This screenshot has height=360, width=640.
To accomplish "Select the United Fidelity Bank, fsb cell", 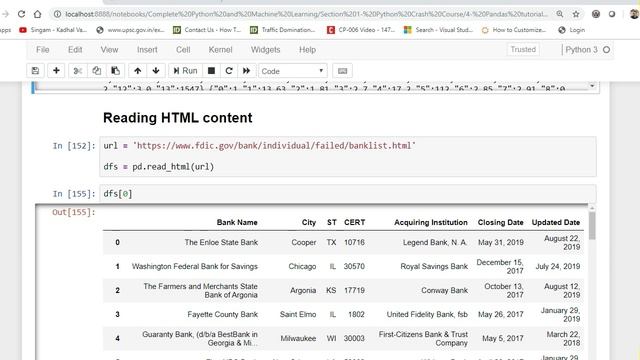I will point(427,314).
